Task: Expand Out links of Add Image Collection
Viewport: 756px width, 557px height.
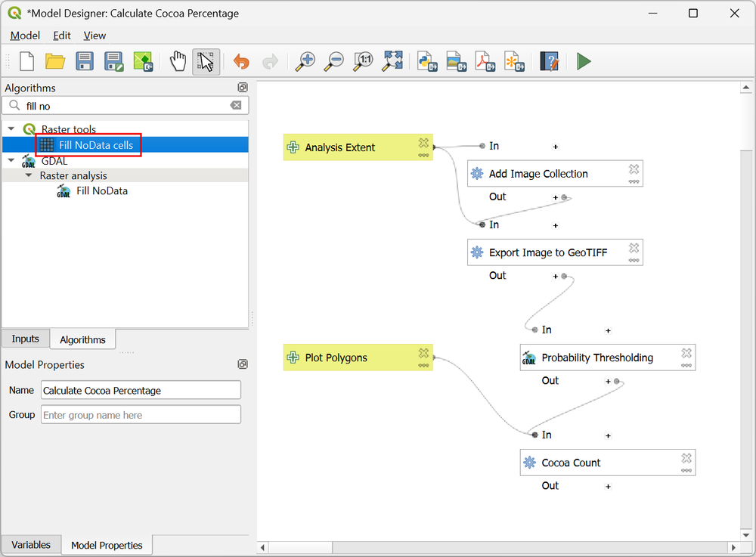Action: 556,197
